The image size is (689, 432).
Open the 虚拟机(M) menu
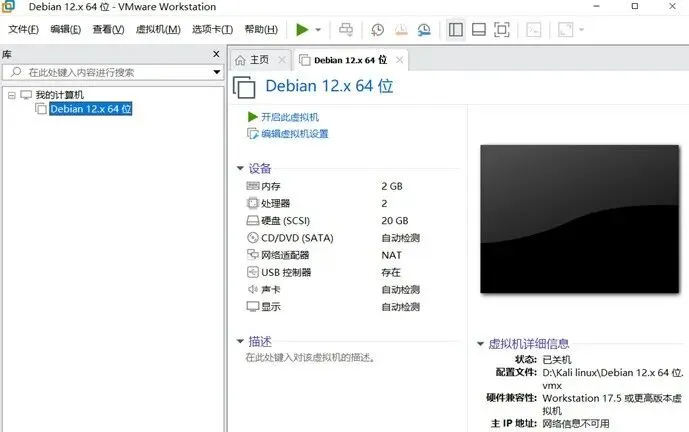point(158,29)
